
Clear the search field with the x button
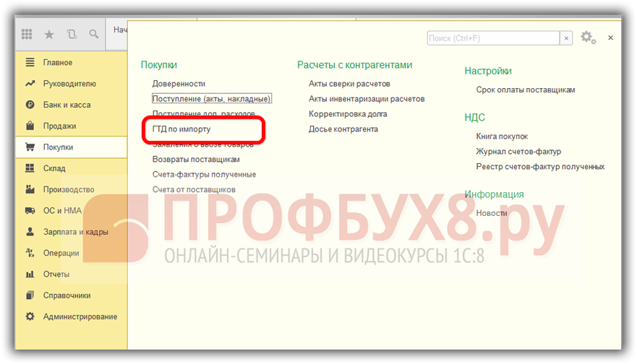tap(566, 38)
